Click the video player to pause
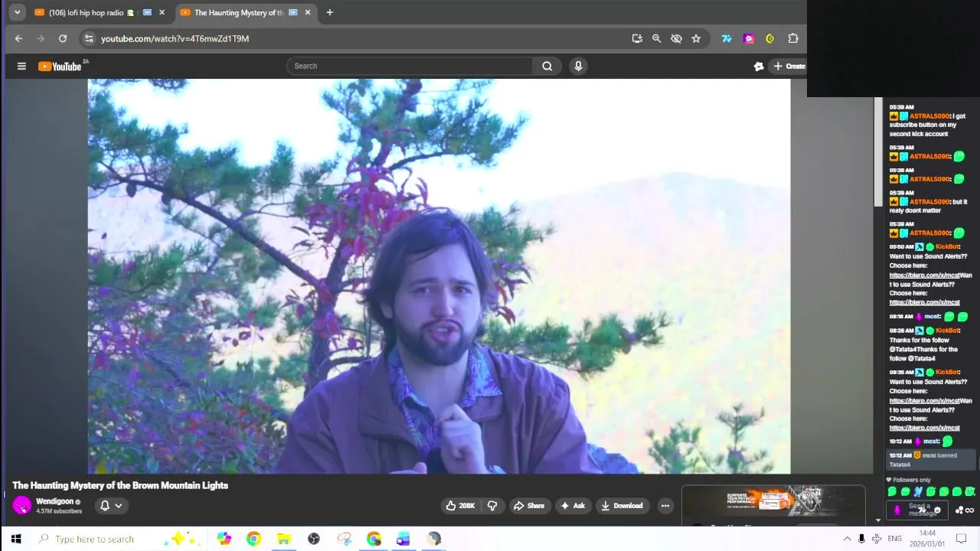 point(439,276)
